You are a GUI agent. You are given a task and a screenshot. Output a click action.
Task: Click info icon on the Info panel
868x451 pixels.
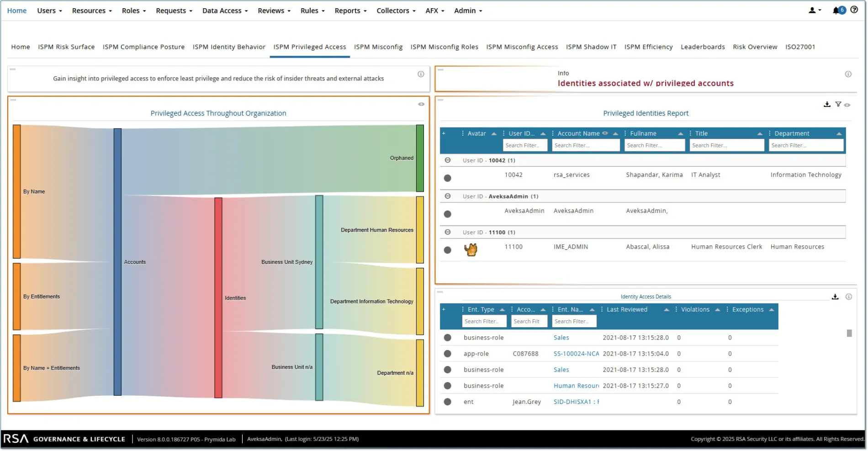[x=848, y=74]
